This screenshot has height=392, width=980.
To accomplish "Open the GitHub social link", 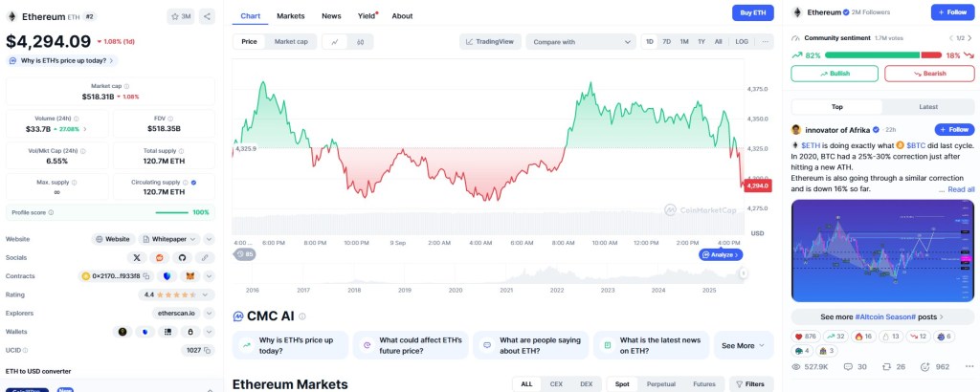I will coord(182,257).
